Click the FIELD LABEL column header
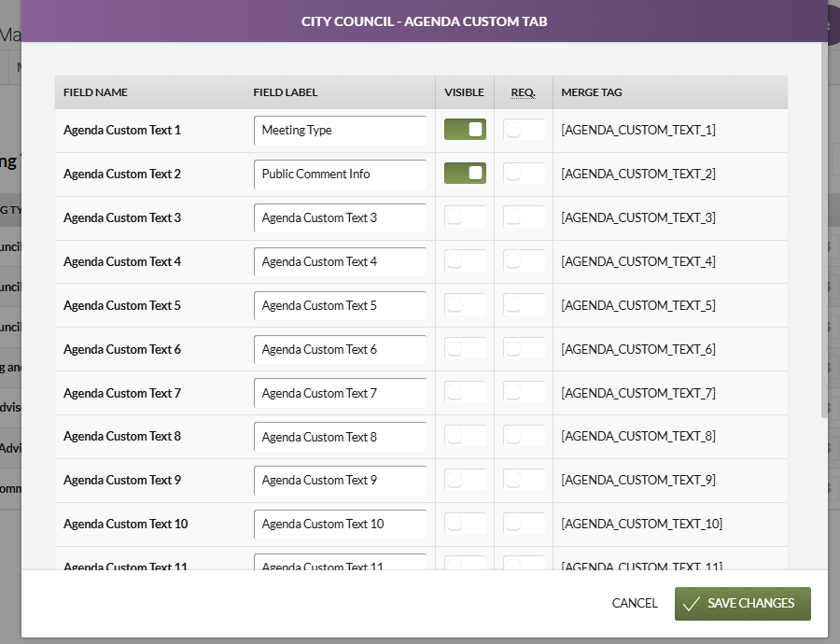Image resolution: width=840 pixels, height=644 pixels. click(x=286, y=92)
